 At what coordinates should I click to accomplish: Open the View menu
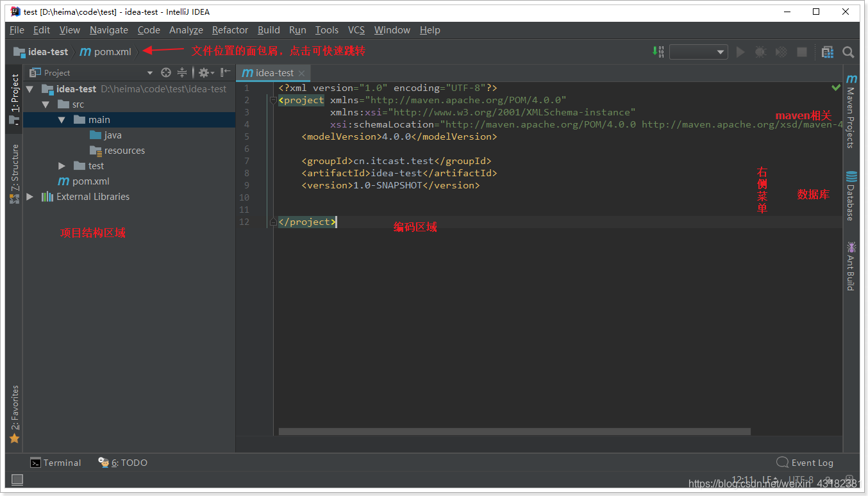[x=70, y=30]
